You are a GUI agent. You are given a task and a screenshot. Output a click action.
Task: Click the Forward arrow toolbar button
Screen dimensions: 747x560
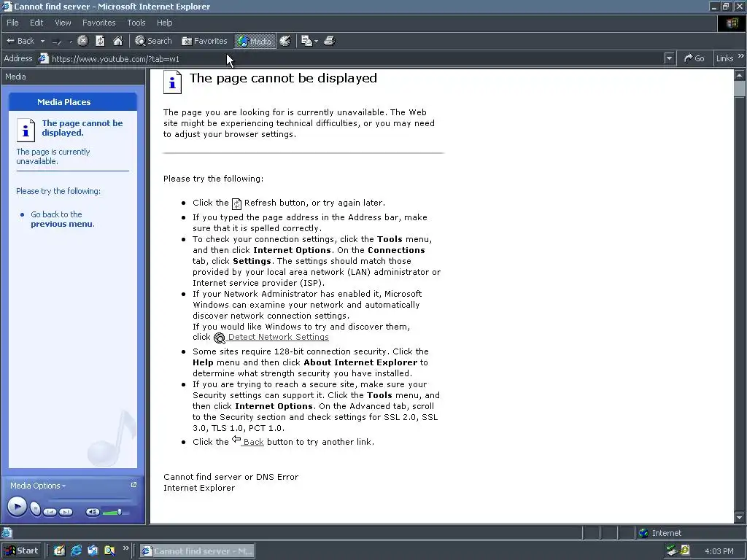coord(57,42)
